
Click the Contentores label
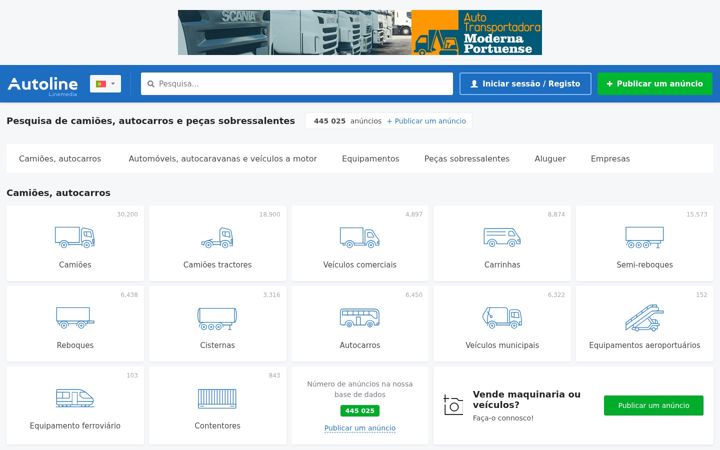(217, 426)
